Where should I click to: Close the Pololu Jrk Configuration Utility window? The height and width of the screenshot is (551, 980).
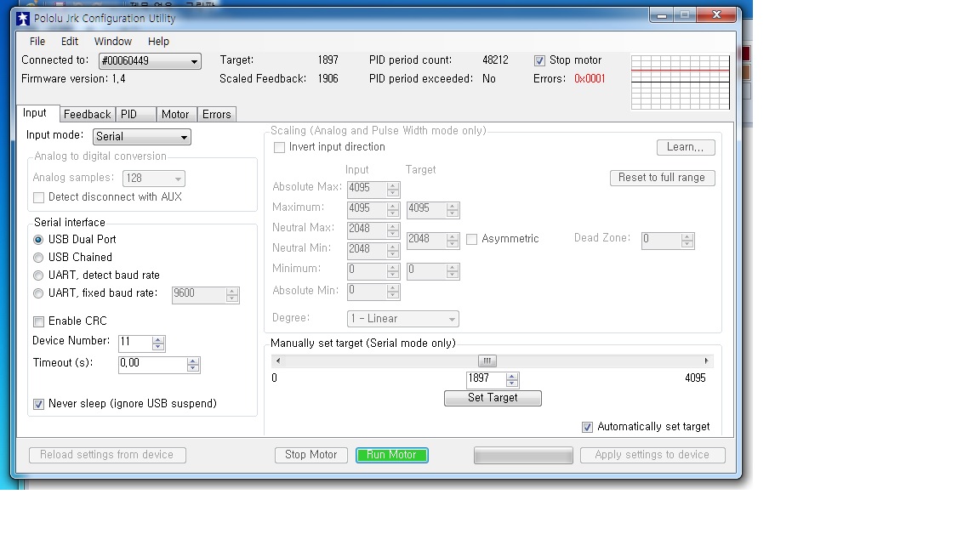click(x=717, y=14)
